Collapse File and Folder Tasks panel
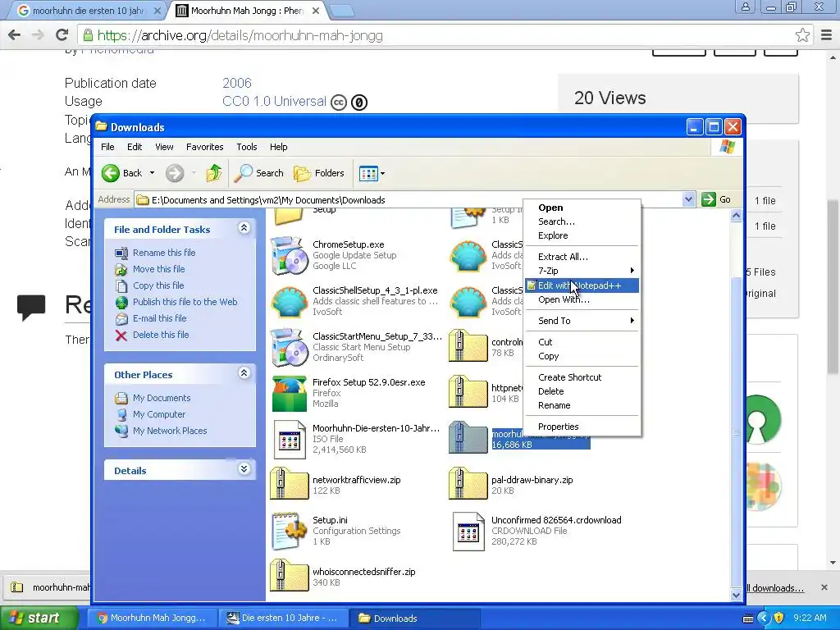 244,228
